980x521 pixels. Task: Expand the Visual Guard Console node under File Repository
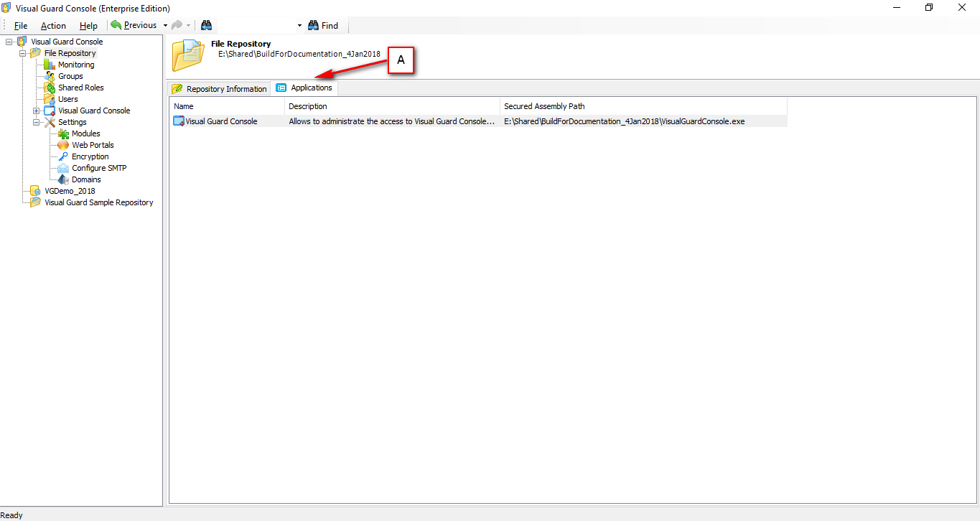tap(36, 111)
